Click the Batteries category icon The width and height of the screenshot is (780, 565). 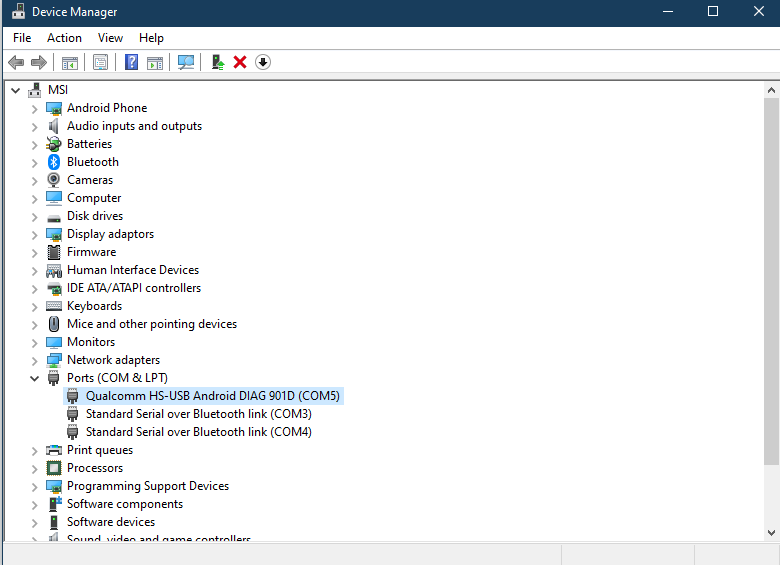point(54,144)
